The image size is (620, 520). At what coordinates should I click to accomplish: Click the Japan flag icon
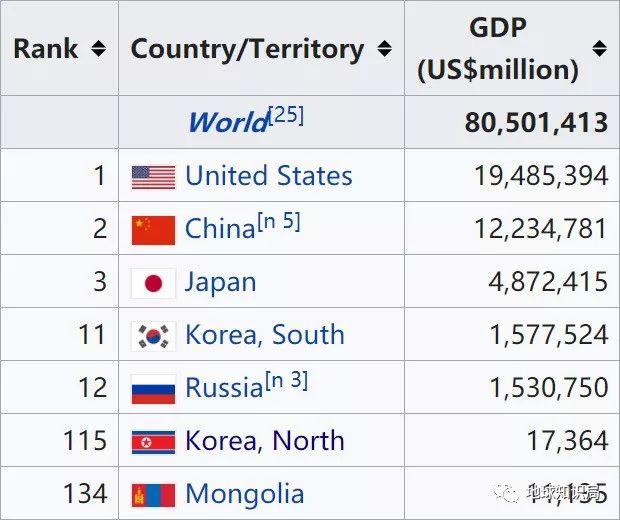[153, 283]
